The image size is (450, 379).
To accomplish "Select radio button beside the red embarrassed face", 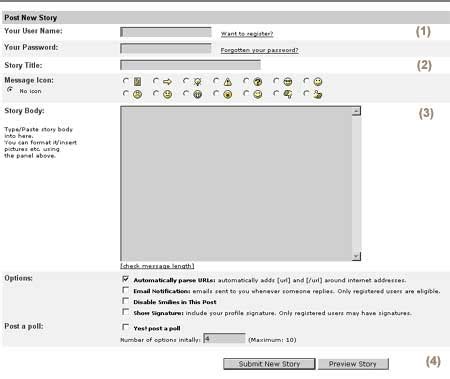I will [216, 93].
